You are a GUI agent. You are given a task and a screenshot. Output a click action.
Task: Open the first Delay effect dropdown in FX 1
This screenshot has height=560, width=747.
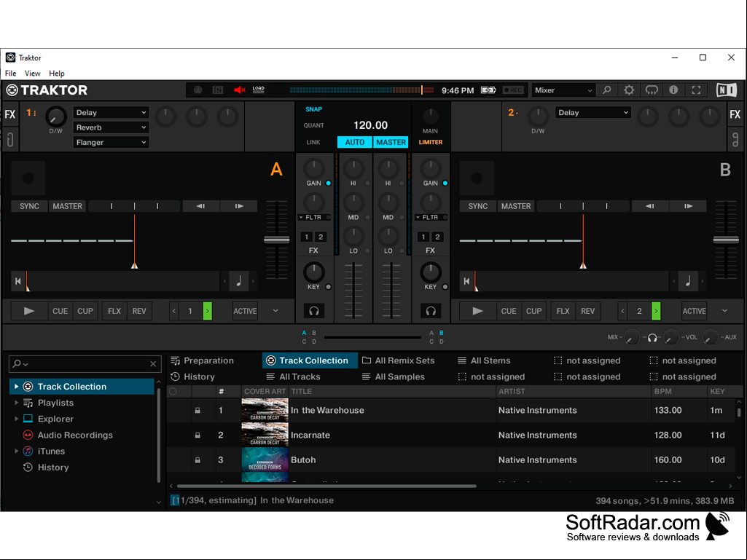coord(111,113)
